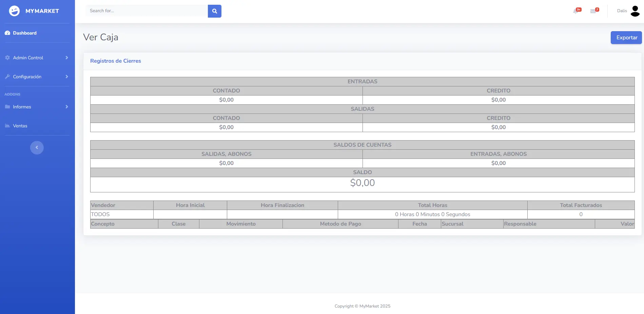
Task: Click the MyMarket smiley logo icon
Action: coord(14,11)
